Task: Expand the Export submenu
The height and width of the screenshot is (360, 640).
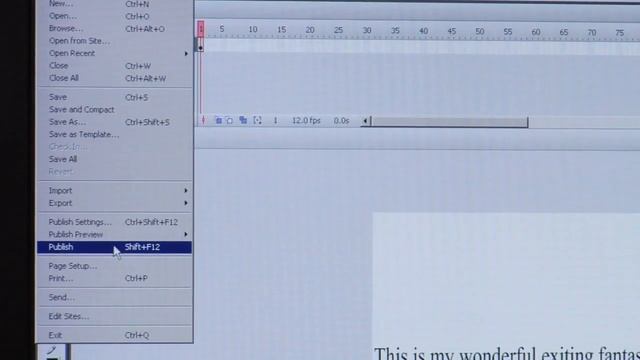Action: pyautogui.click(x=113, y=203)
